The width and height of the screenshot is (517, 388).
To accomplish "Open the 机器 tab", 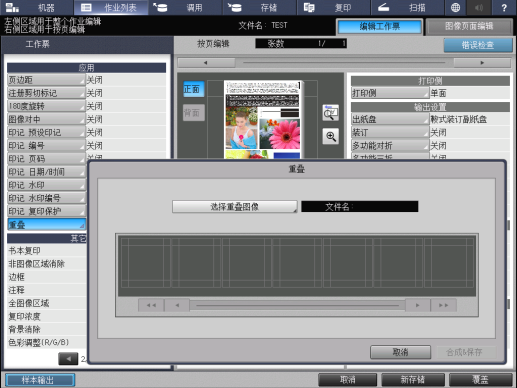I will pos(37,7).
